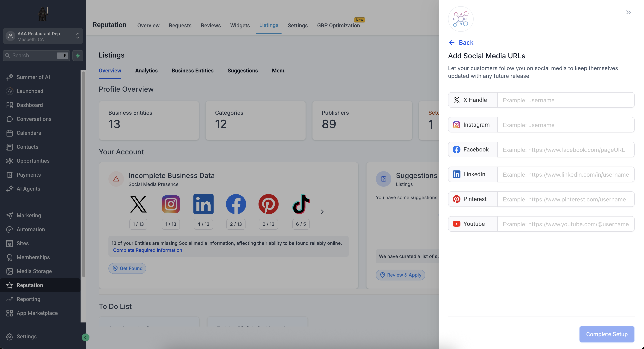Click the Instagram icon in Social Media Presence
This screenshot has height=349, width=644.
171,204
